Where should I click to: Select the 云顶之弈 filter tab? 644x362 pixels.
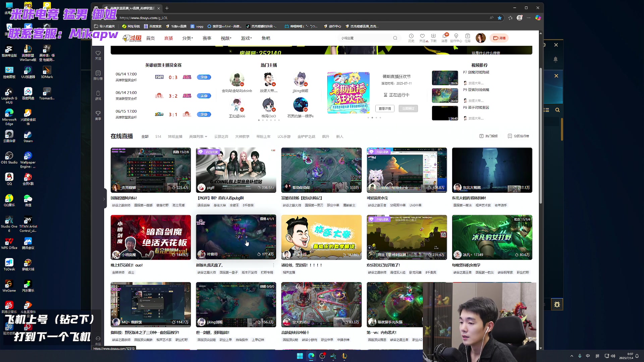[x=221, y=136]
